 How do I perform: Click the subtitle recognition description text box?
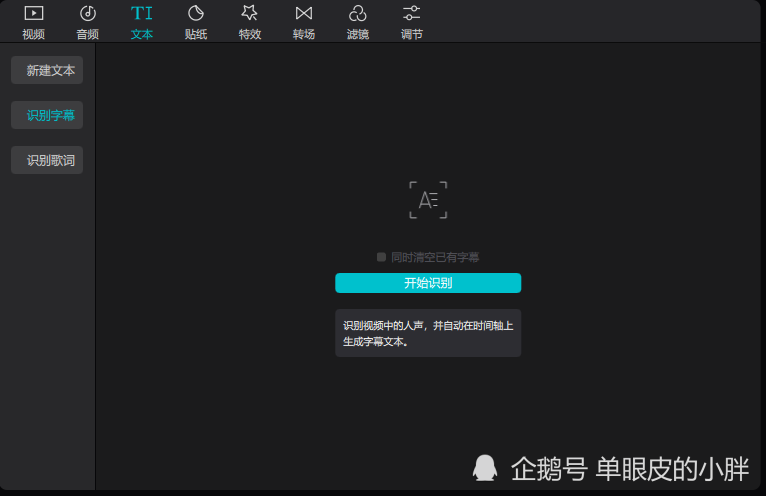click(428, 333)
